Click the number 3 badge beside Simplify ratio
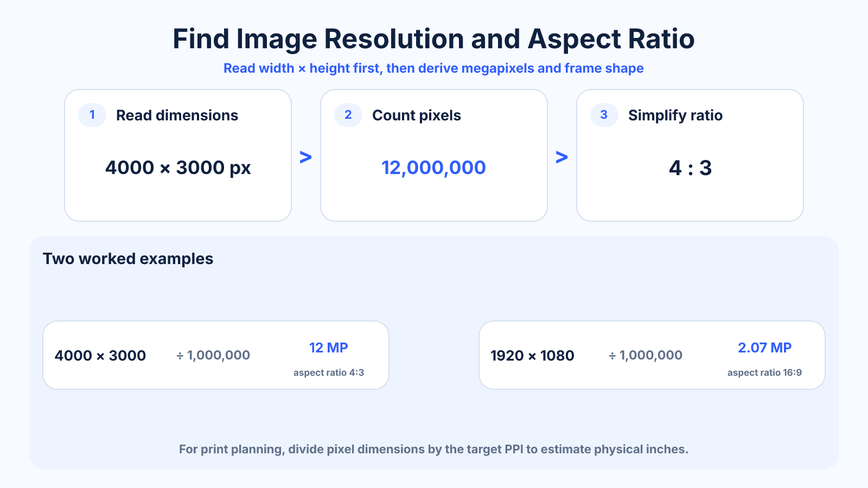This screenshot has height=488, width=868. tap(604, 115)
